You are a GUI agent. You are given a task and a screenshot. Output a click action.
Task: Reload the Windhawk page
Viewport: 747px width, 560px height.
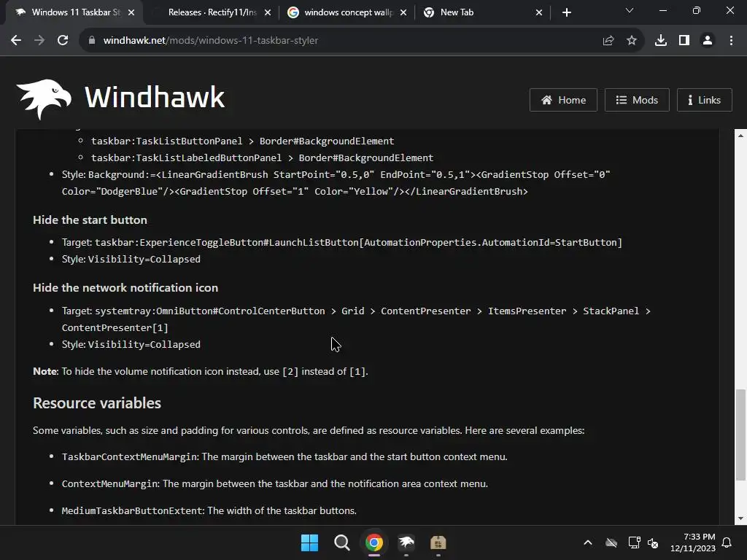coord(63,41)
